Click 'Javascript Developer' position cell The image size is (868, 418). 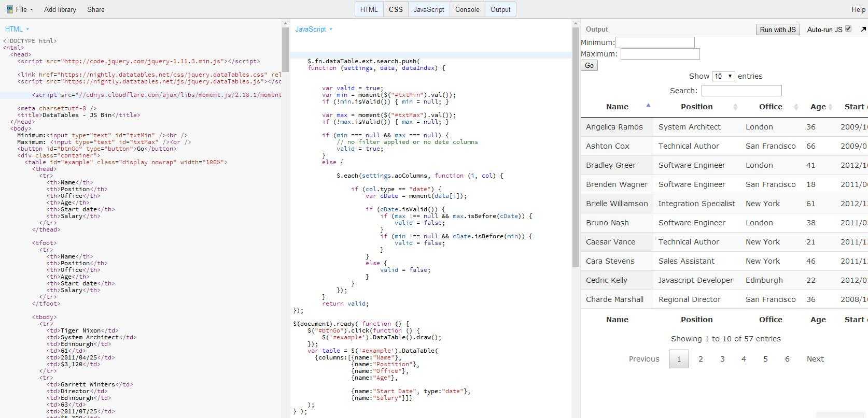coord(696,280)
